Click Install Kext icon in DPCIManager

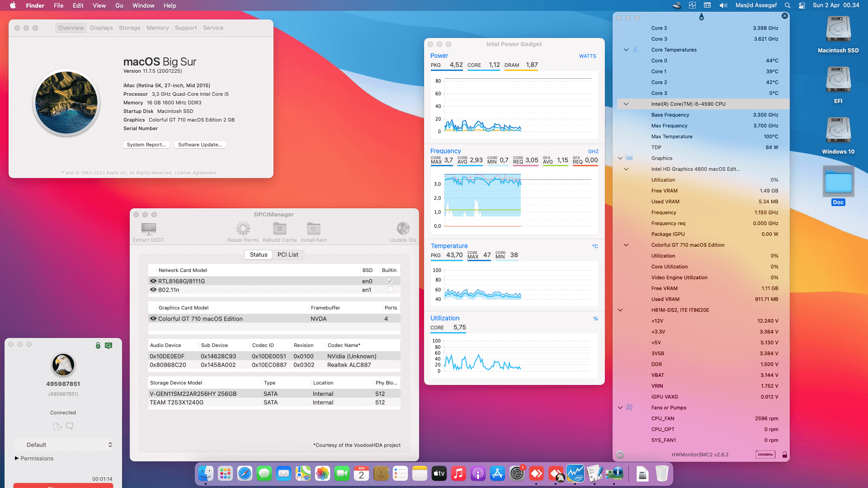[x=314, y=229]
